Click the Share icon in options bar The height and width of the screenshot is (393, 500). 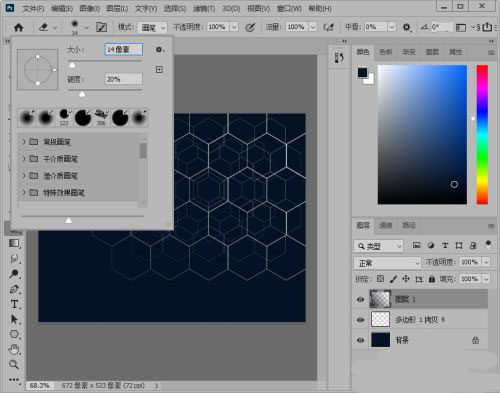tap(487, 27)
